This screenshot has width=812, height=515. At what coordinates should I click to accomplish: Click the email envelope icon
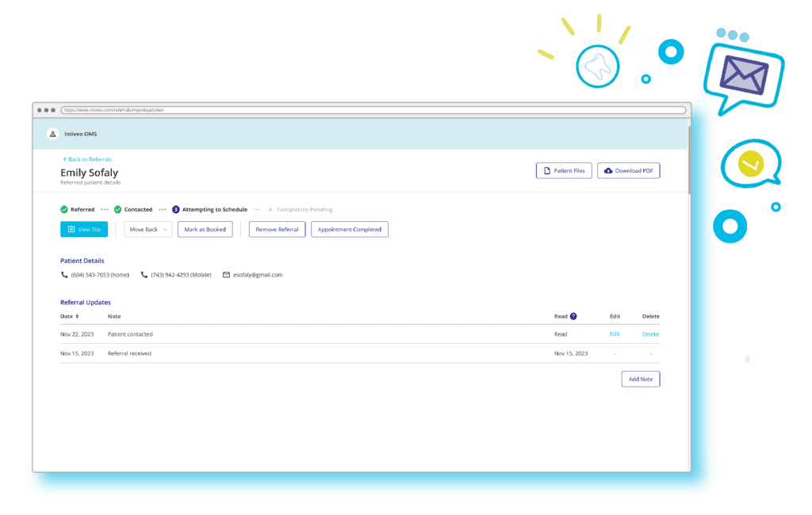(226, 275)
